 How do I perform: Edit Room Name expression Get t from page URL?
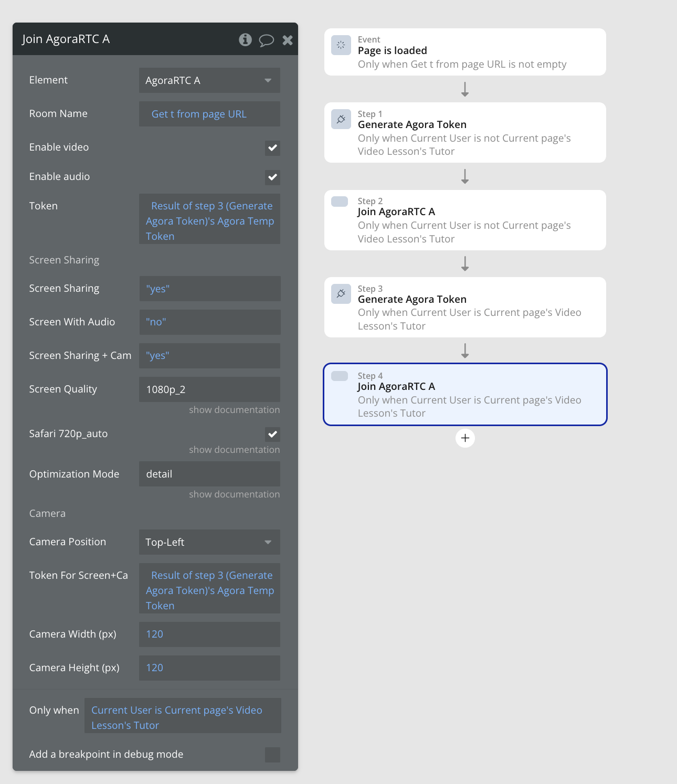(x=209, y=114)
